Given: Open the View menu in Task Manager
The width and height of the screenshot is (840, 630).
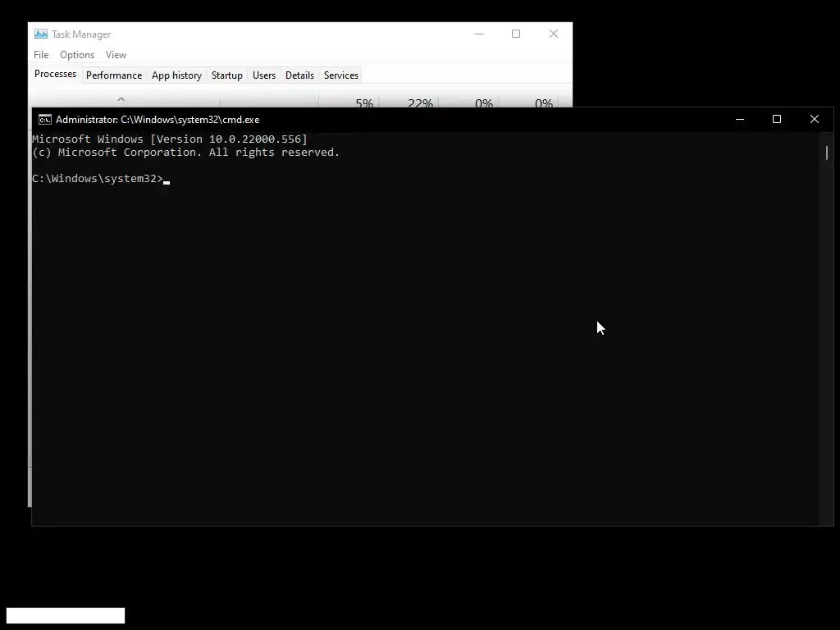Looking at the screenshot, I should pos(116,55).
